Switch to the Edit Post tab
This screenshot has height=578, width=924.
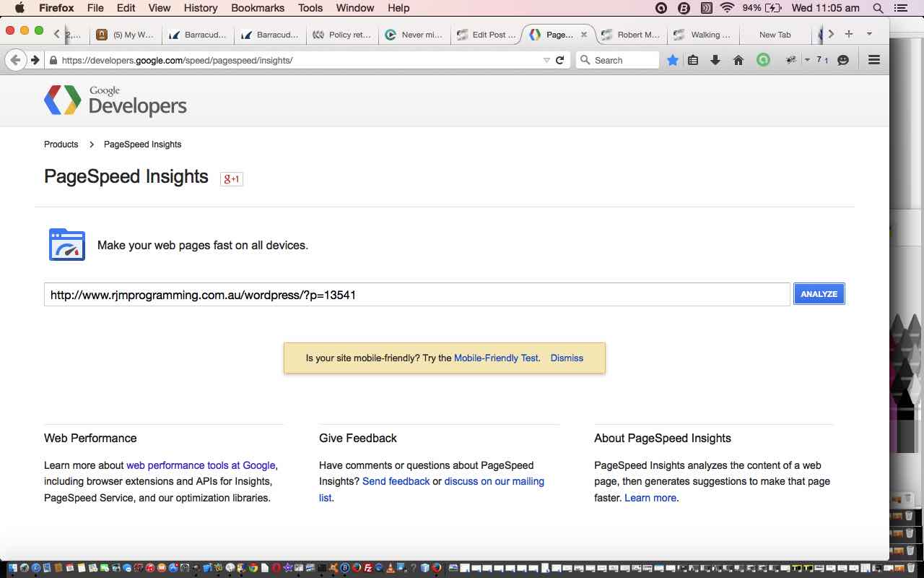tap(486, 34)
